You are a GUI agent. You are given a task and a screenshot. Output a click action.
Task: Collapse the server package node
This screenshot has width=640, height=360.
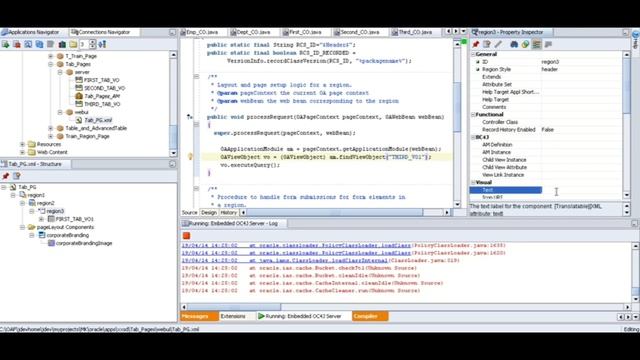[x=60, y=72]
